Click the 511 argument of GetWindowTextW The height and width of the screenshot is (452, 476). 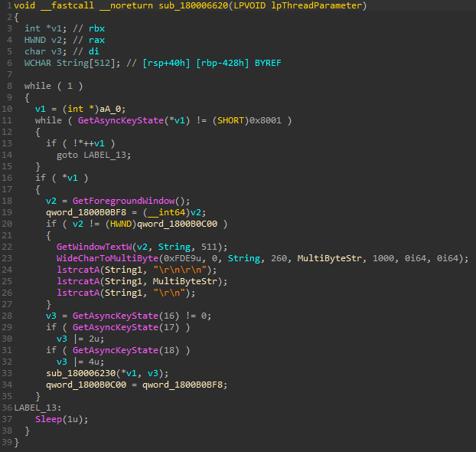(x=209, y=247)
